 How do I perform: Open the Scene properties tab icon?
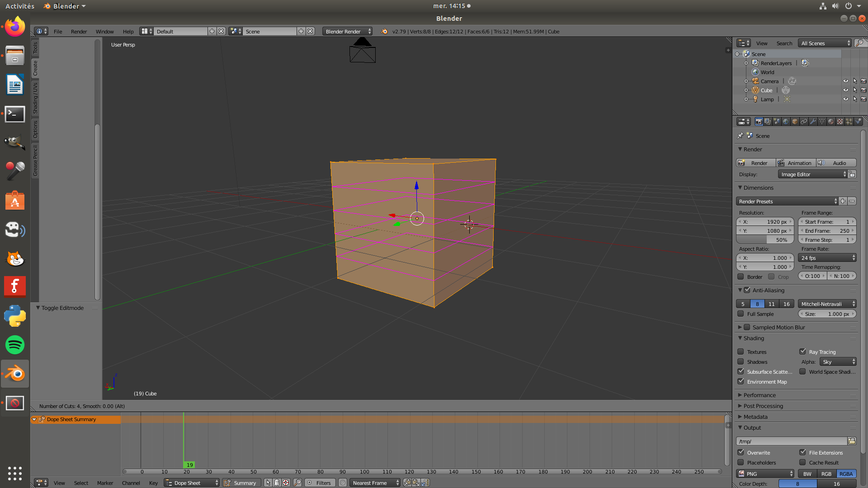pyautogui.click(x=777, y=122)
